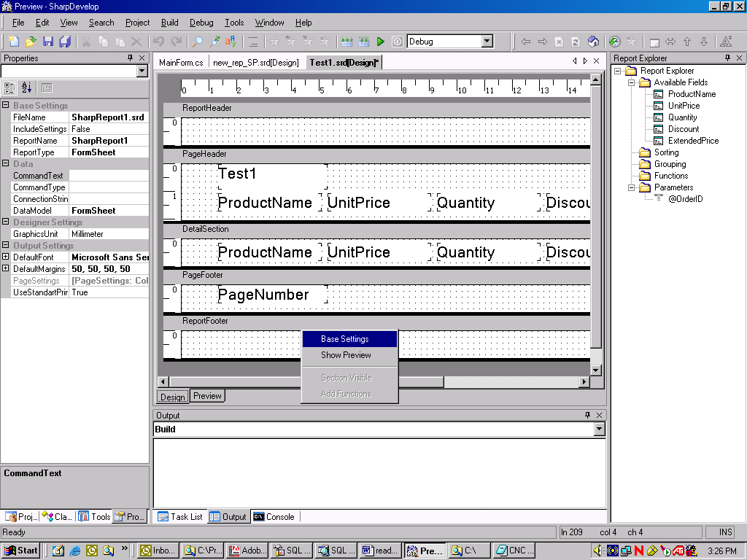Click the green Run arrow icon
This screenshot has width=747, height=560.
click(380, 42)
